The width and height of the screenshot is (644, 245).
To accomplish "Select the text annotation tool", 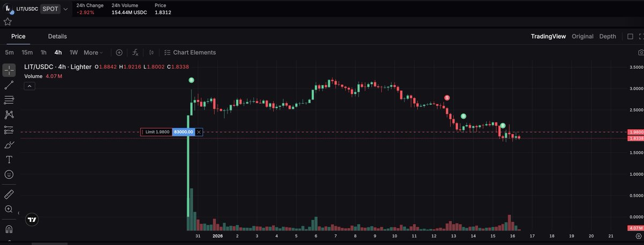I will [x=9, y=160].
